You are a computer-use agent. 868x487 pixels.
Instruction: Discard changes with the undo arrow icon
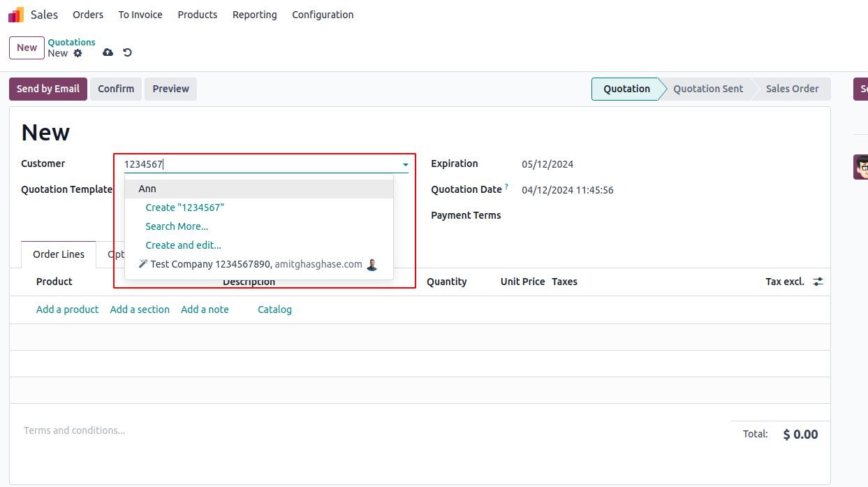point(127,52)
